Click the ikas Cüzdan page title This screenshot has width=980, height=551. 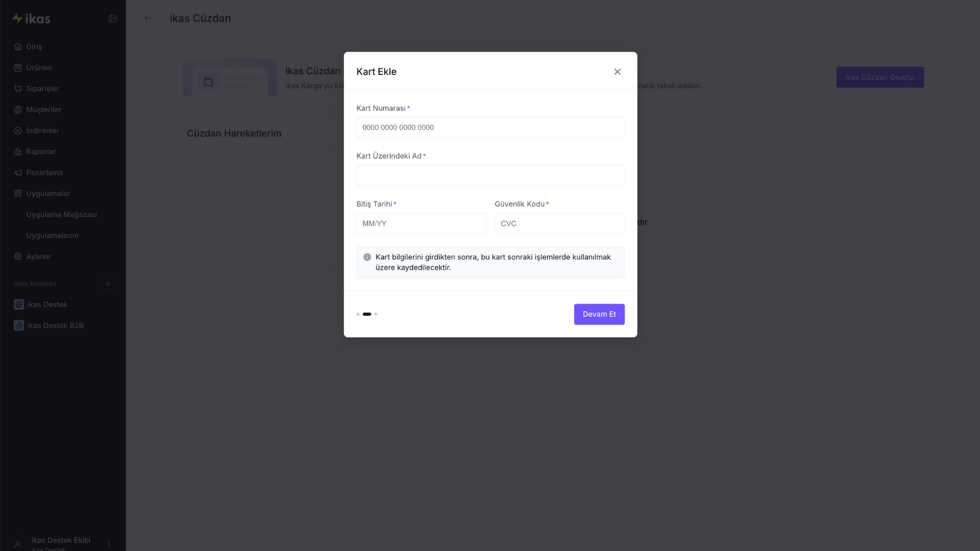[x=200, y=18]
